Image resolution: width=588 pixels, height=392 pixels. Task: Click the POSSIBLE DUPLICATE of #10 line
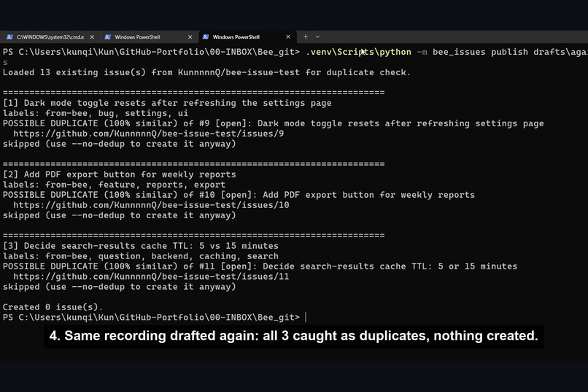239,195
